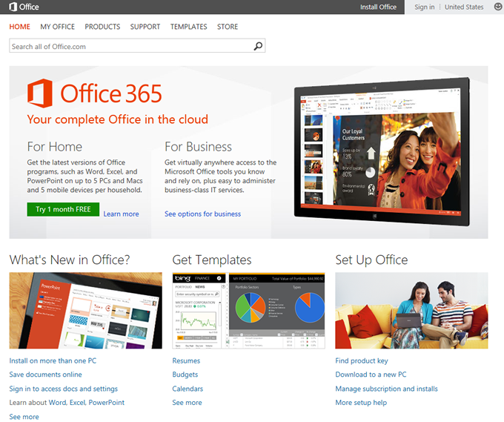Click the search magnifier icon
The height and width of the screenshot is (422, 504).
[x=258, y=46]
